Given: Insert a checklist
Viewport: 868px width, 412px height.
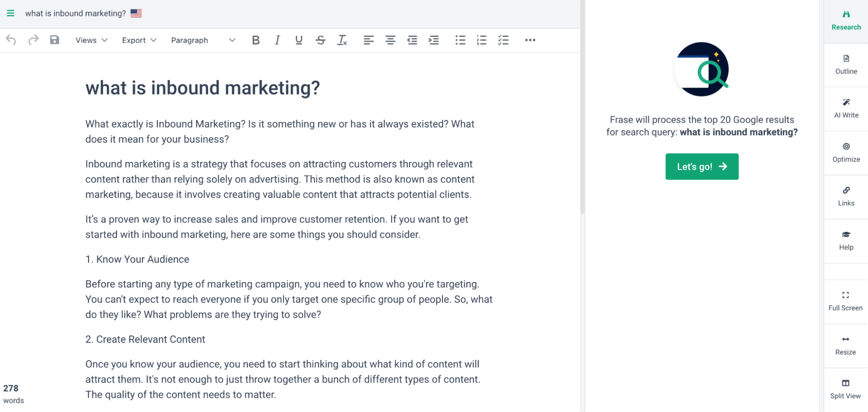Looking at the screenshot, I should (x=503, y=40).
